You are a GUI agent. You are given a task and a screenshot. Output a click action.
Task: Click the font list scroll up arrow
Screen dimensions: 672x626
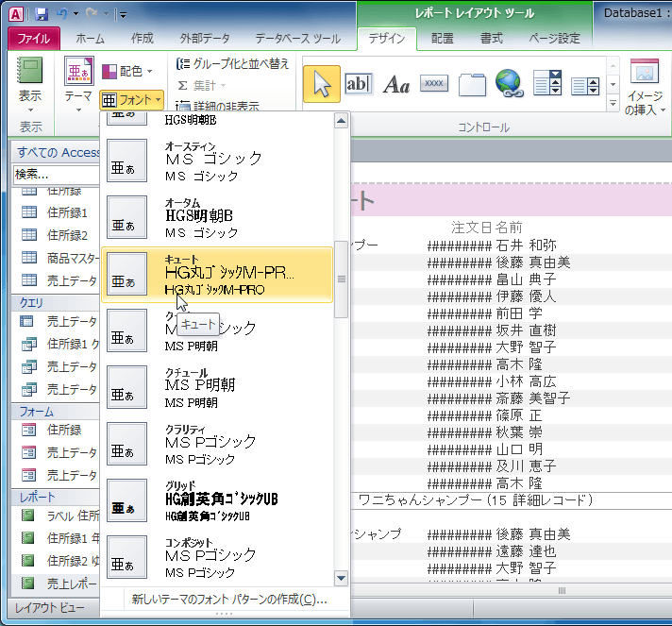pos(341,122)
